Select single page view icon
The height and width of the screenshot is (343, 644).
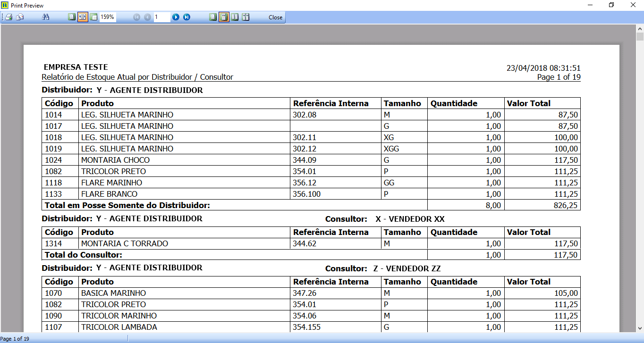point(213,17)
